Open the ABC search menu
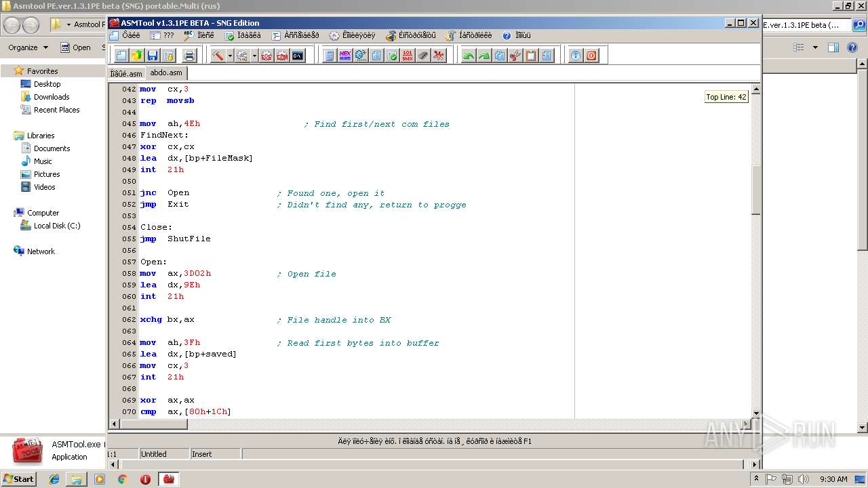The width and height of the screenshot is (868, 488). [199, 35]
